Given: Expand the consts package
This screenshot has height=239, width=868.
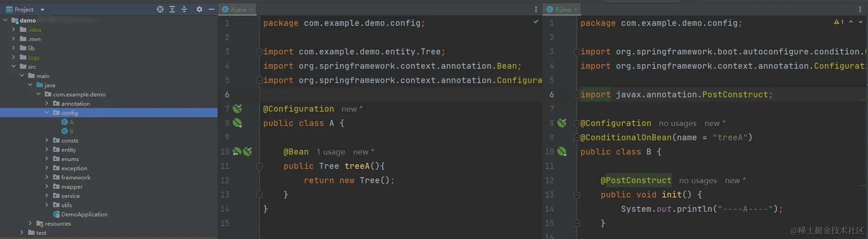Looking at the screenshot, I should pos(47,140).
